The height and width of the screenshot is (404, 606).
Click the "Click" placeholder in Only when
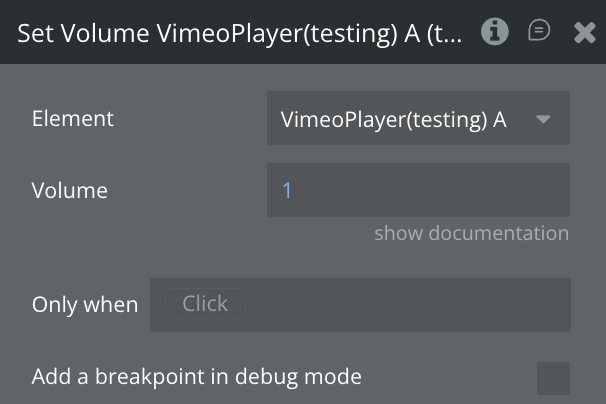(x=205, y=304)
